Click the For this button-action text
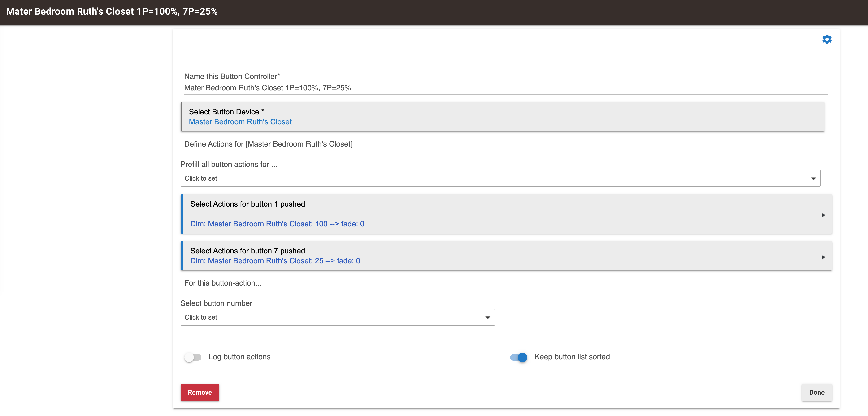868x416 pixels. pos(223,283)
